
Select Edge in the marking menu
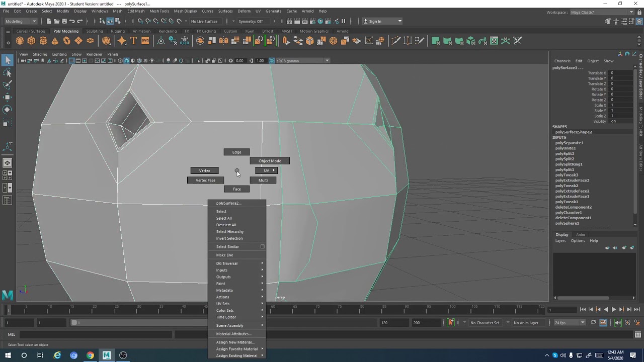click(x=236, y=152)
